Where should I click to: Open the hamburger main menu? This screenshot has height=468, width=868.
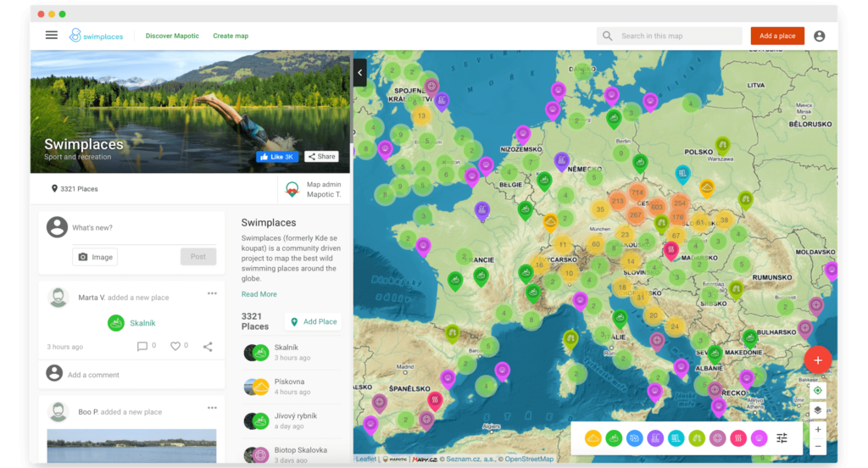[52, 36]
